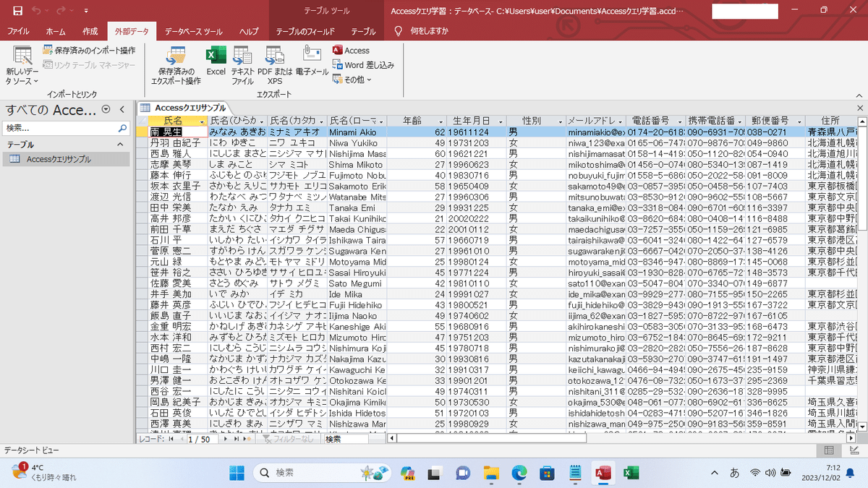Open the 新しいデータソース import menu

pos(22,66)
